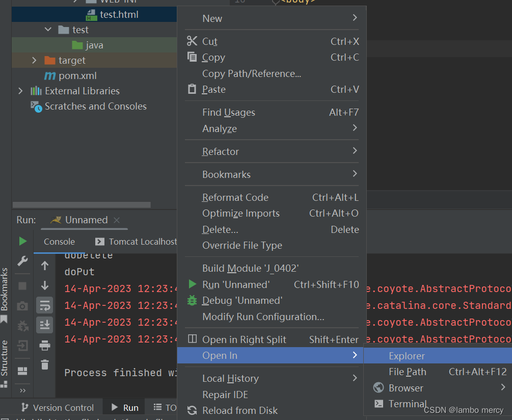
Task: Click the green Rerun button in Run panel
Action: 23,242
